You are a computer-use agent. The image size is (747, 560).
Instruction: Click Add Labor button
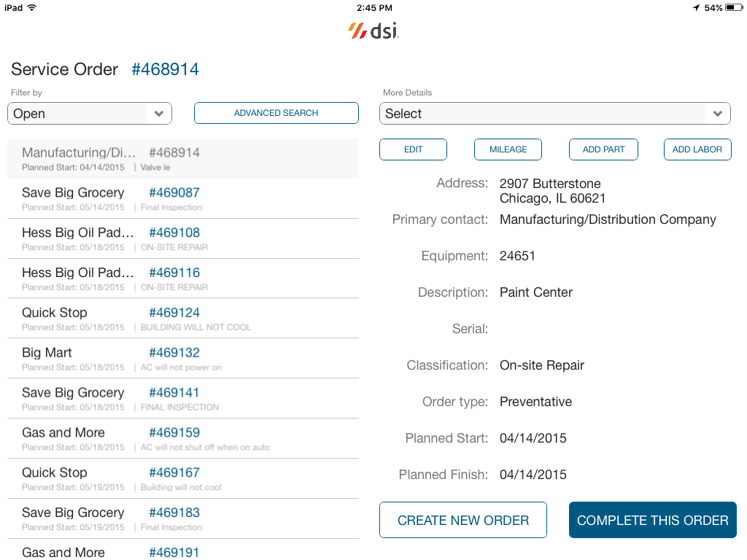coord(697,149)
